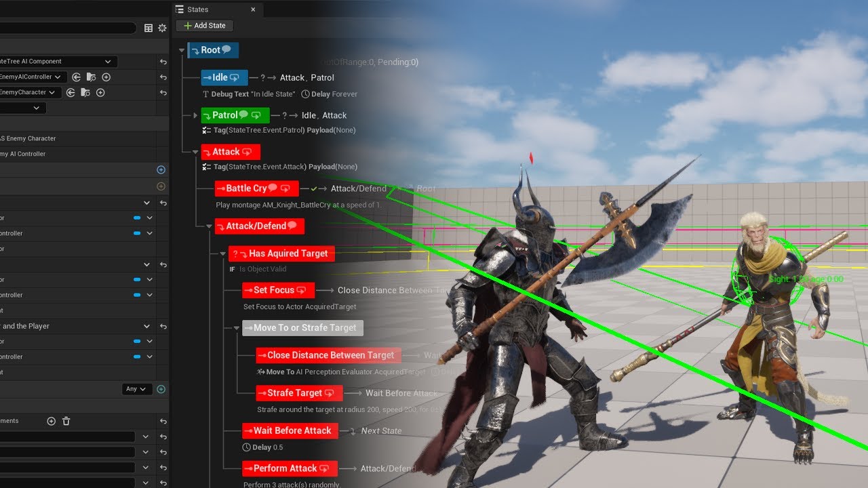Click the details search field
Viewport: 868px width, 488px height.
point(68,28)
